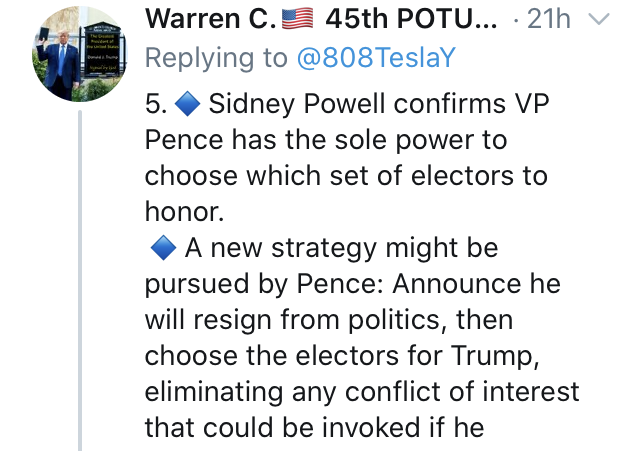Tap blue diamond before 'A new strategy'
Screen dimensions: 640x451
[x=163, y=248]
